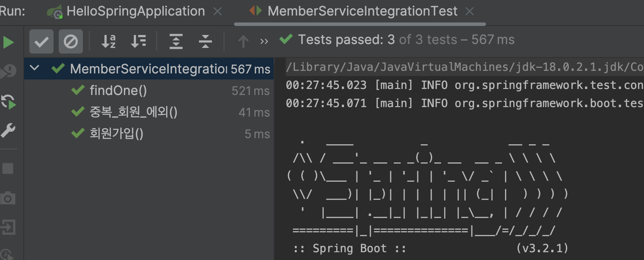Viewport: 644px width, 260px height.
Task: Toggle the Show Passed tests checkmark
Action: [x=41, y=42]
